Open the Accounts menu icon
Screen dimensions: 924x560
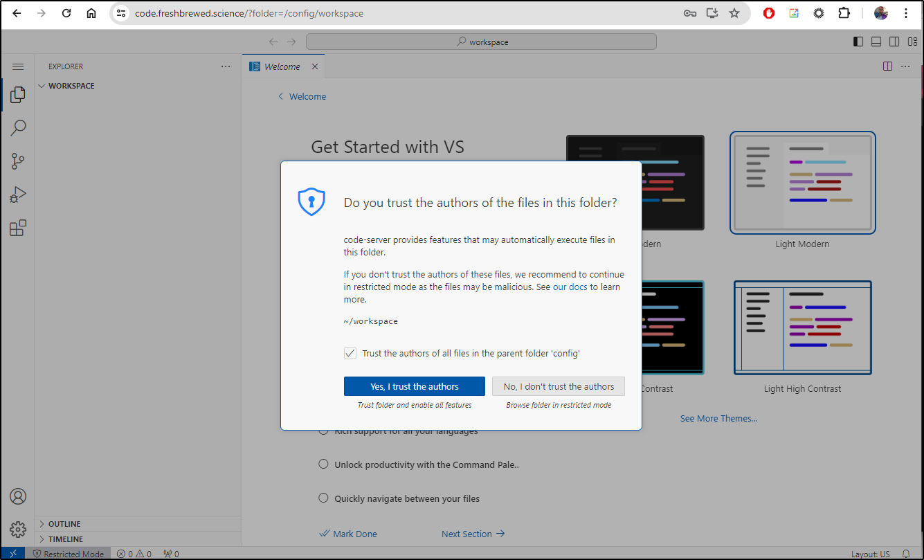(18, 496)
